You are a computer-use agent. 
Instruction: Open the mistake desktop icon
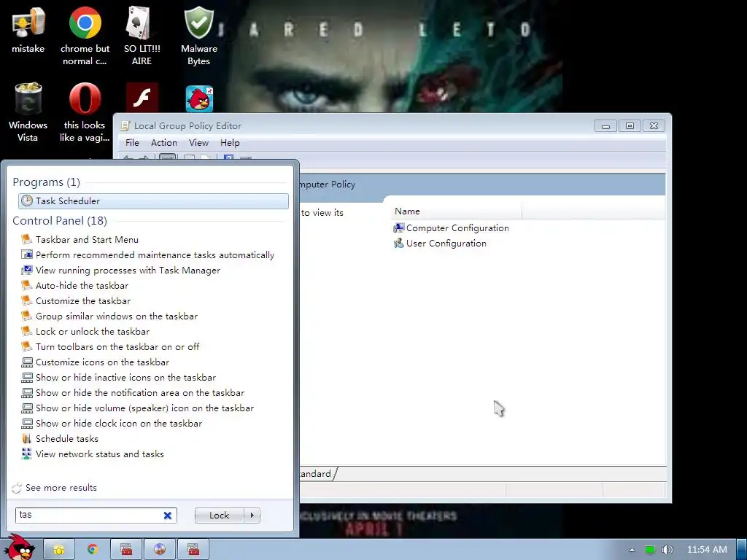[x=28, y=31]
